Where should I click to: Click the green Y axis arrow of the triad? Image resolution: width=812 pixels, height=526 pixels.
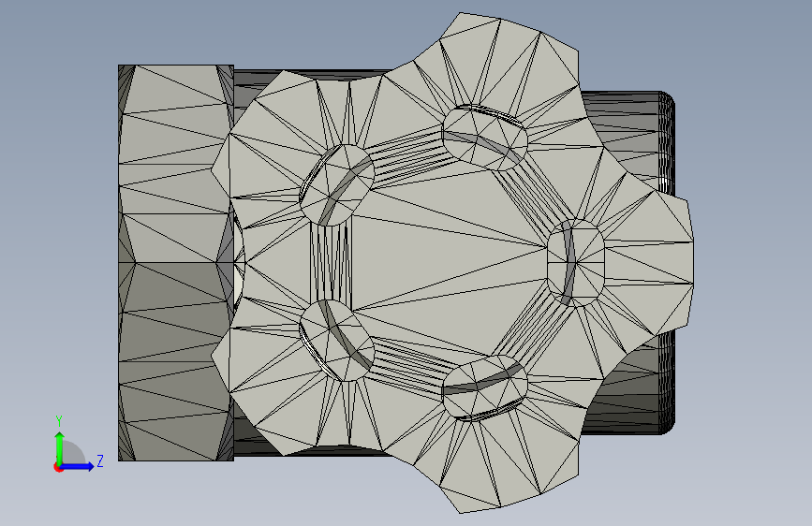(60, 447)
